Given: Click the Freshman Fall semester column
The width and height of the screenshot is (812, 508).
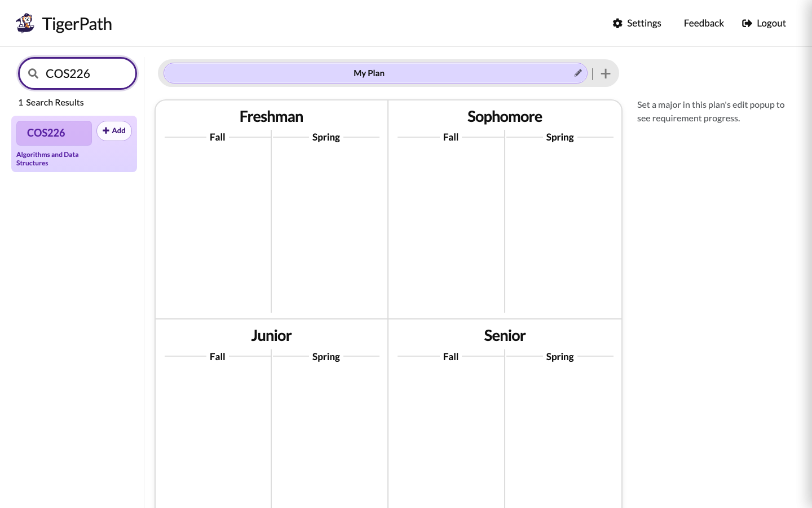Looking at the screenshot, I should (217, 226).
